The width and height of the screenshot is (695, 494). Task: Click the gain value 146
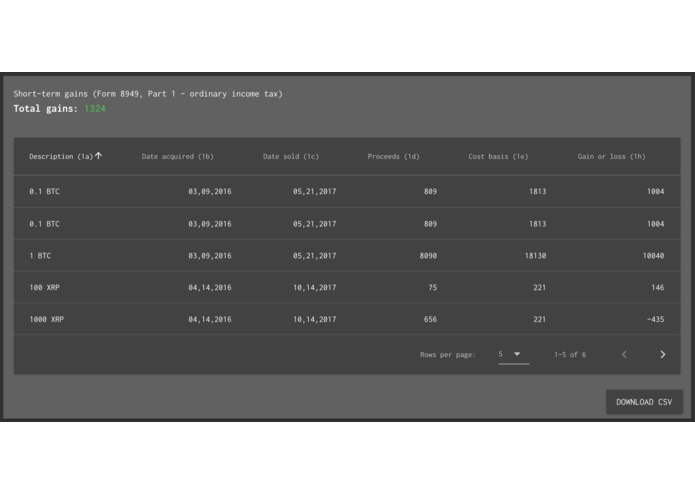point(658,288)
